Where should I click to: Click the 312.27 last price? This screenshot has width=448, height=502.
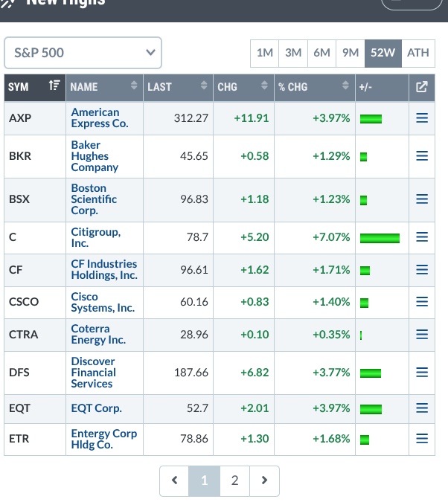pyautogui.click(x=191, y=118)
